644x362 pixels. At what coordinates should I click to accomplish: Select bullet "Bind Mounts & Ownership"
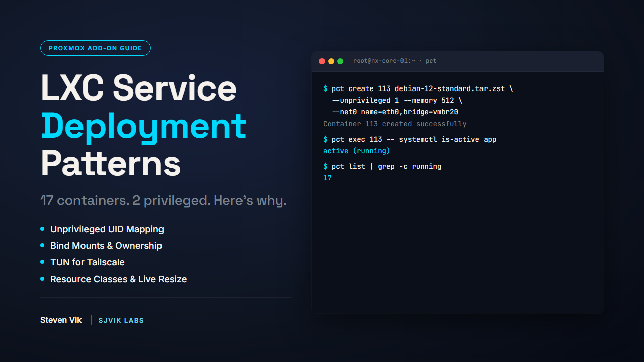coord(106,246)
